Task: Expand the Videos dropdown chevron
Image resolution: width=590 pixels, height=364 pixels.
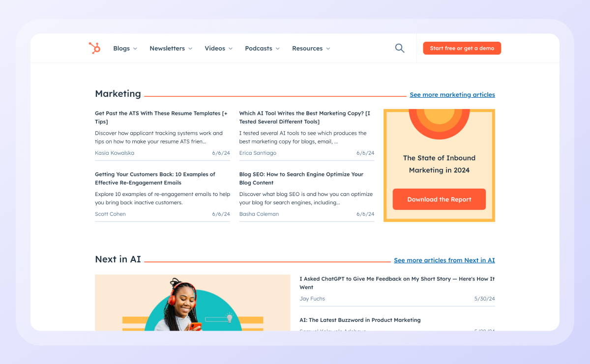Action: coord(231,49)
